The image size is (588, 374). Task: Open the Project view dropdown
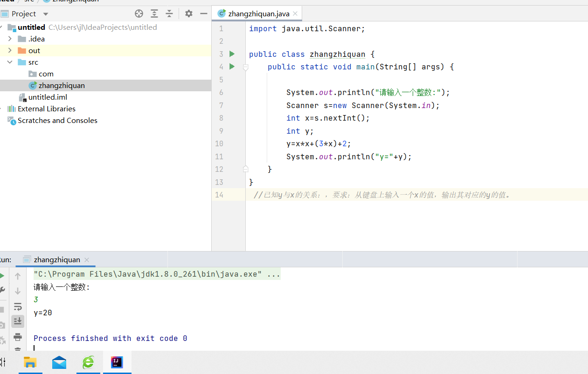45,14
